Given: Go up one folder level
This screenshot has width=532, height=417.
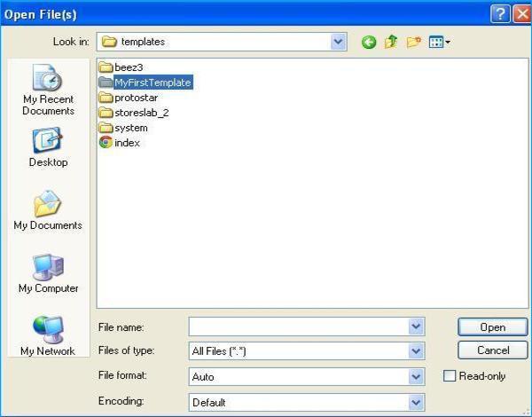Looking at the screenshot, I should tap(391, 42).
